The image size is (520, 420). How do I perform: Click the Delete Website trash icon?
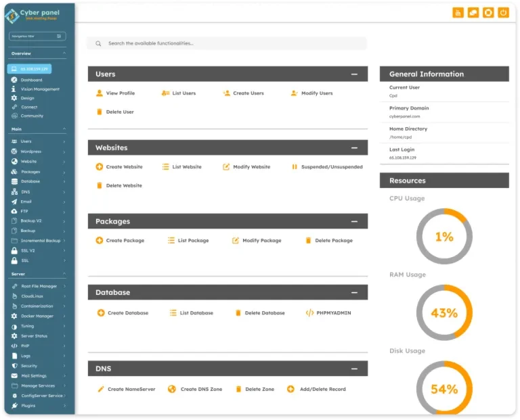click(99, 185)
